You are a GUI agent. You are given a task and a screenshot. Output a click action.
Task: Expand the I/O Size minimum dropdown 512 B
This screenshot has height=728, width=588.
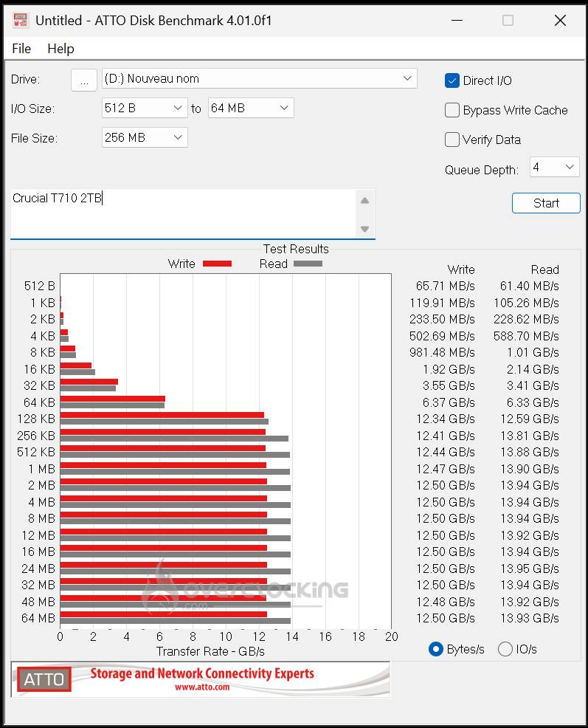tap(145, 109)
